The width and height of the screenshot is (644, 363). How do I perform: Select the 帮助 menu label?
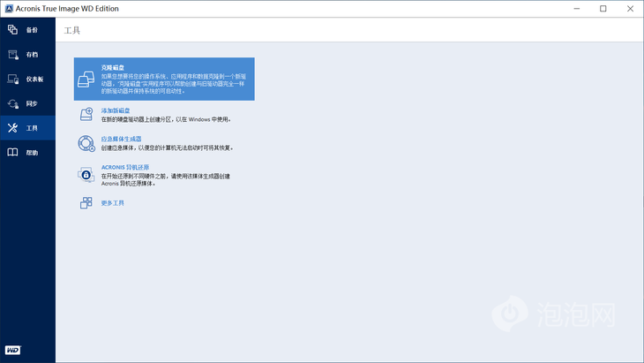[32, 153]
